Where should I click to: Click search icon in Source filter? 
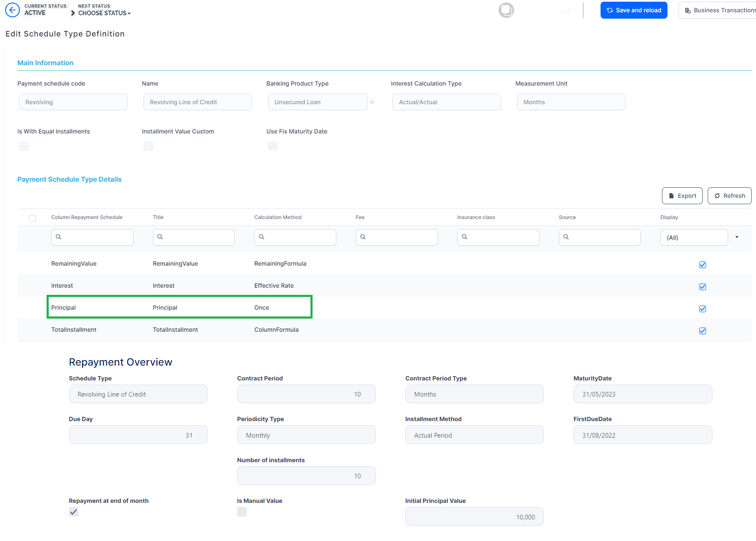[x=566, y=237]
